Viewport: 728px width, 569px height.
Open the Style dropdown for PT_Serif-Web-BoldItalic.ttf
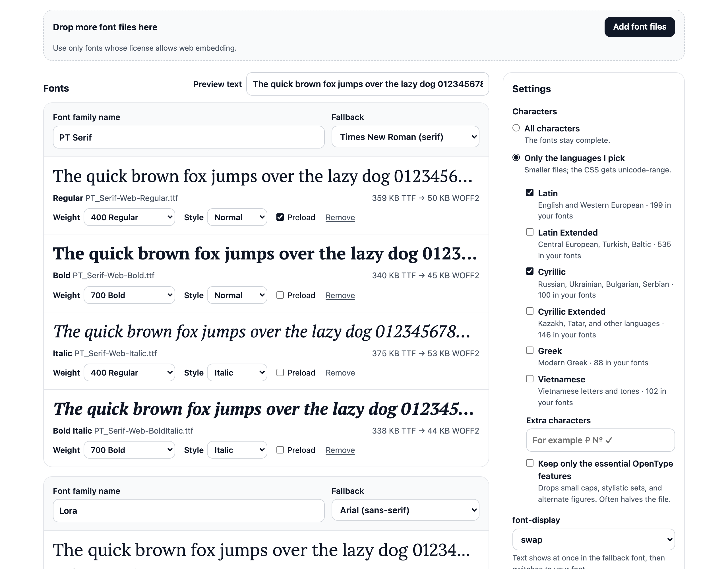[x=237, y=450]
